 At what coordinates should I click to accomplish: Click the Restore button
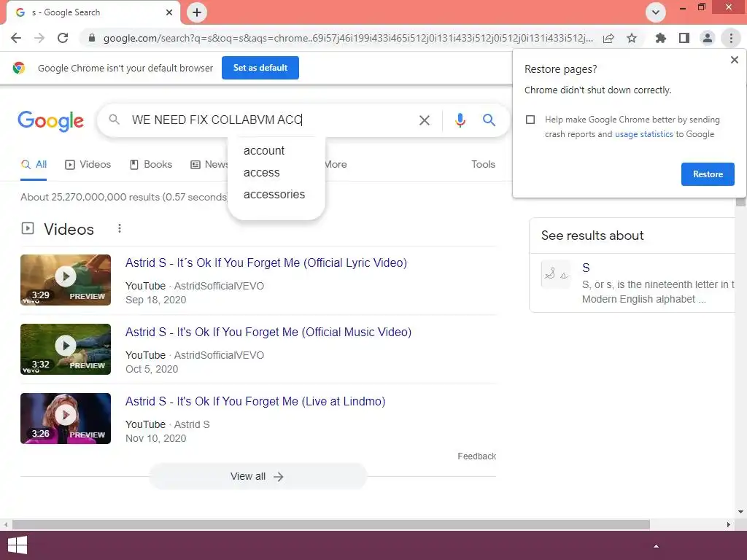pyautogui.click(x=708, y=174)
